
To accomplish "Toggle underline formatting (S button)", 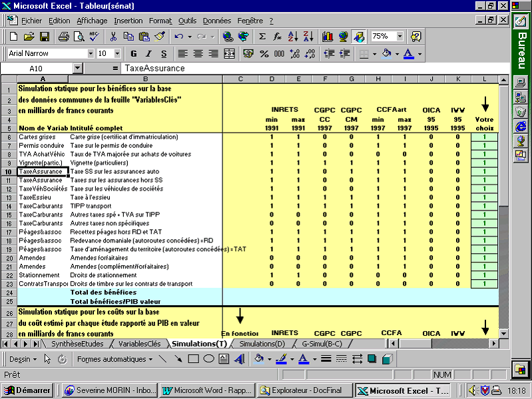I will click(164, 53).
